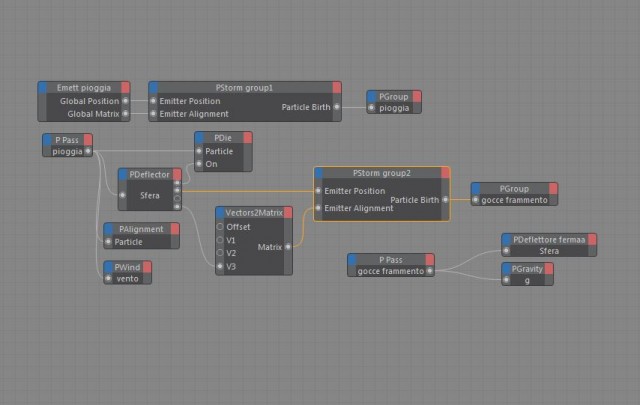Screen dimensions: 640x405
Task: Open the red outputs menu on PStorm group1 node
Action: click(x=337, y=87)
